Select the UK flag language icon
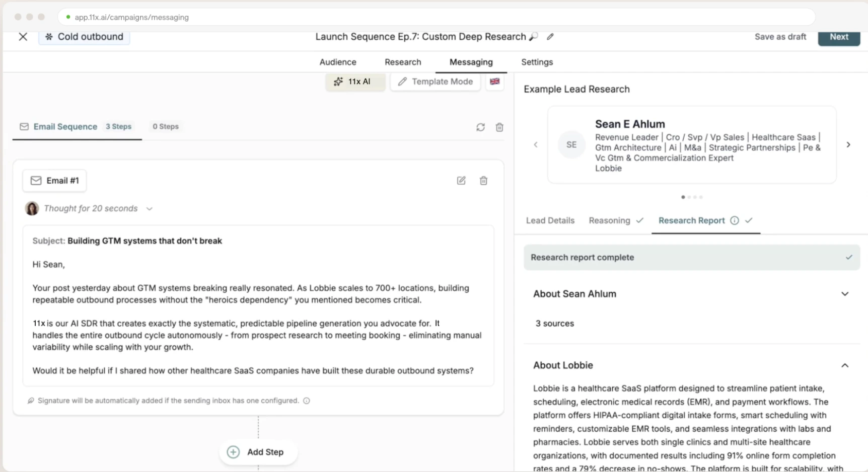This screenshot has height=472, width=868. (x=495, y=82)
